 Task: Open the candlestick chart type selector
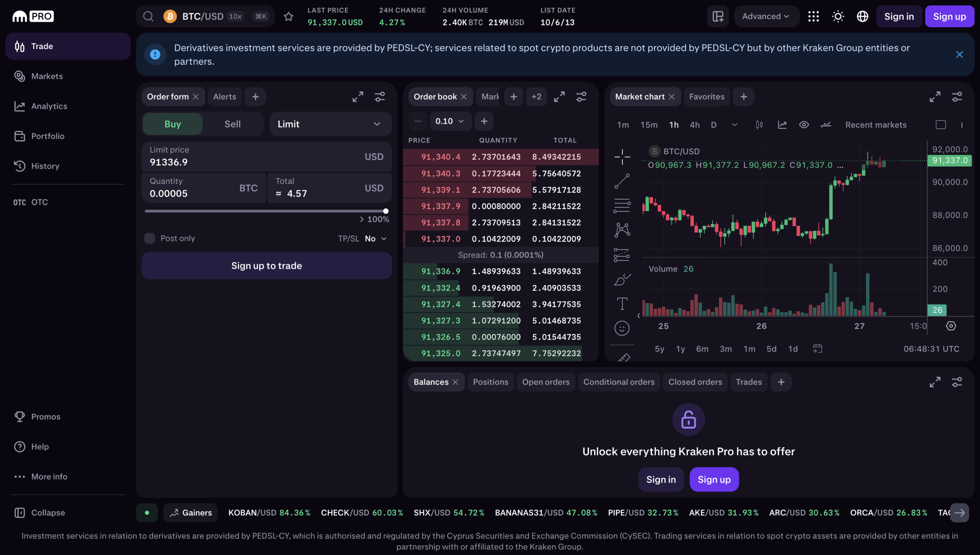click(759, 124)
